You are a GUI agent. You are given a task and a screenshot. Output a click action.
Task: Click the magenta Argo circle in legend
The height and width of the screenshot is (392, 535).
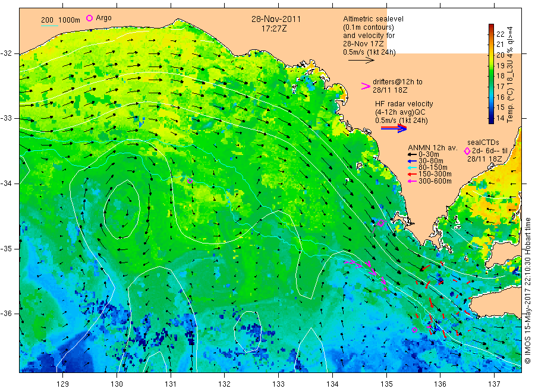pyautogui.click(x=89, y=18)
